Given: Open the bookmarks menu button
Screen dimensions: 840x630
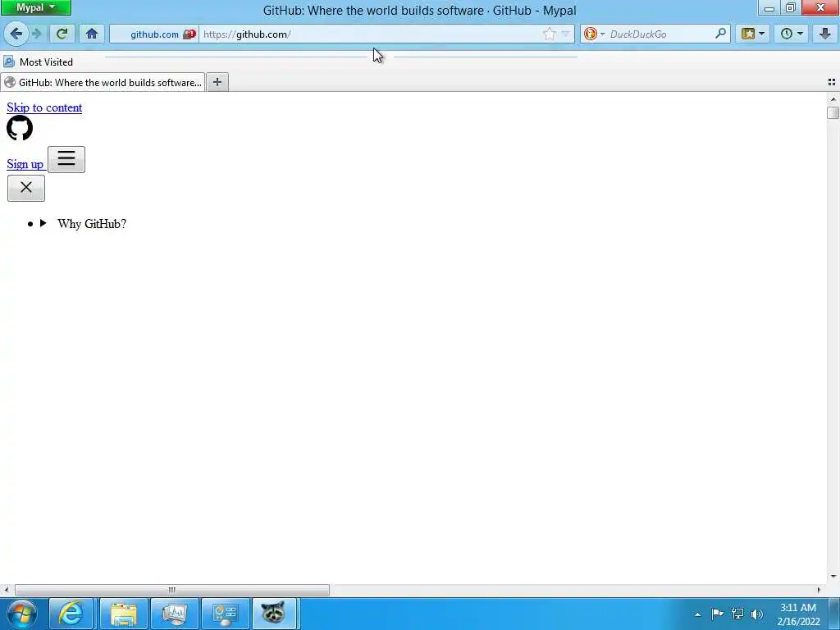Looking at the screenshot, I should (753, 34).
